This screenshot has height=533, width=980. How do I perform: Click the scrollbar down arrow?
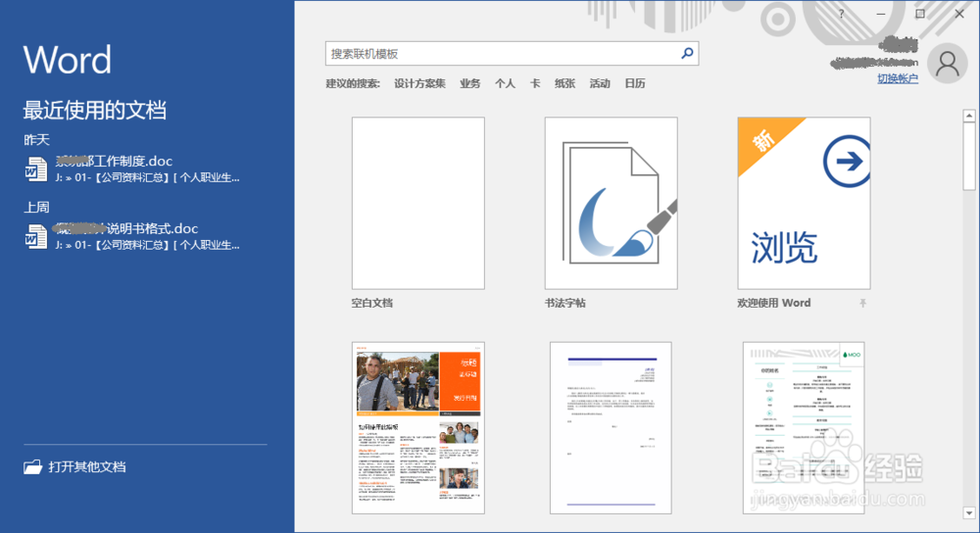point(969,513)
